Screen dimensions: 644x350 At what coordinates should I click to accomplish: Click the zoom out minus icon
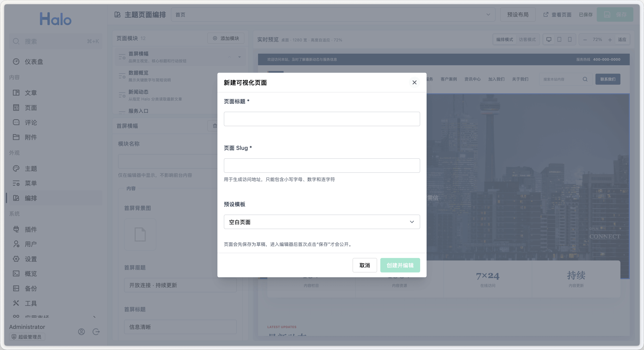585,40
